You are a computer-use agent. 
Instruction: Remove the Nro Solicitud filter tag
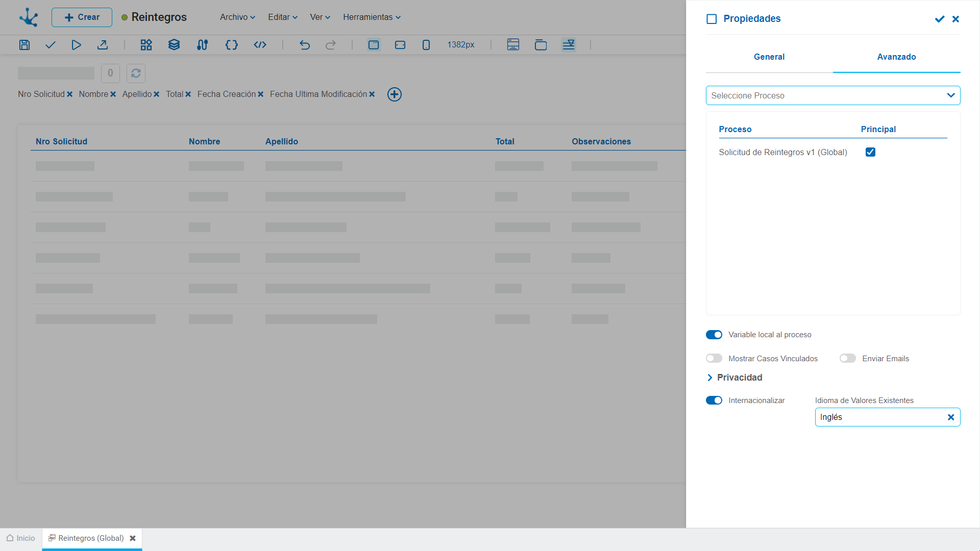(70, 94)
